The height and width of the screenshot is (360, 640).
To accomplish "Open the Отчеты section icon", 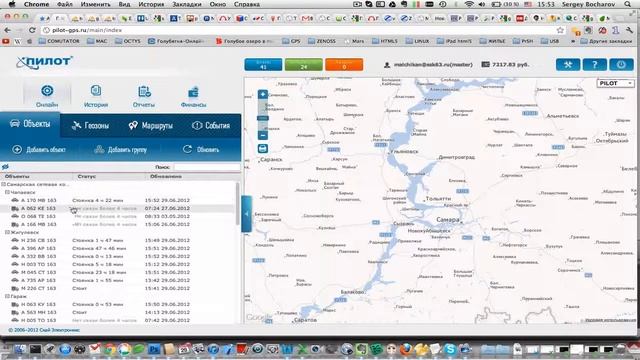I will [x=144, y=91].
